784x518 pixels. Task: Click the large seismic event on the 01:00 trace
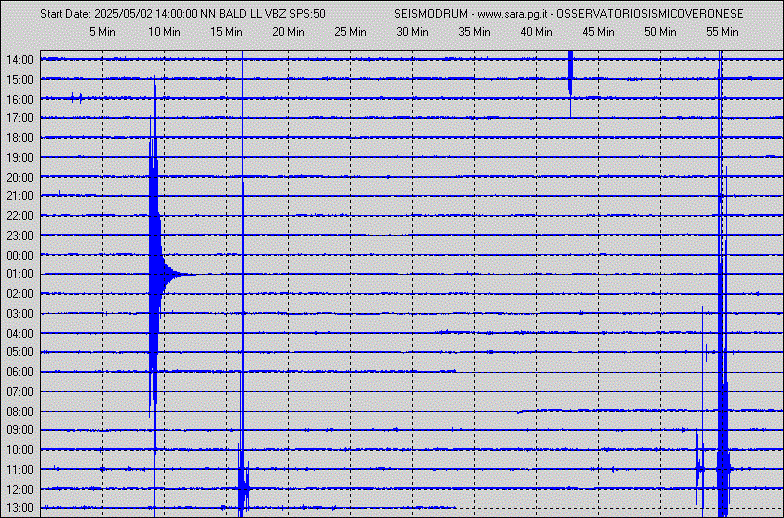coord(156,274)
